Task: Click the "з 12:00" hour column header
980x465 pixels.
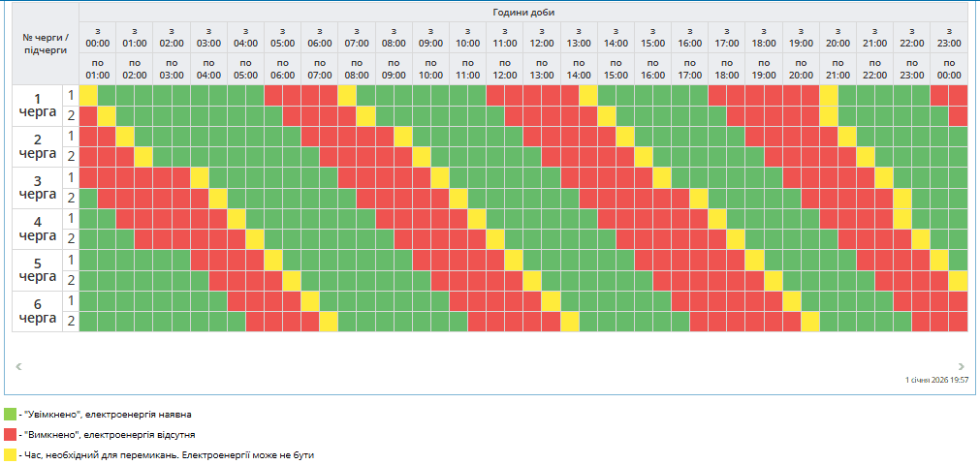Action: [542, 38]
